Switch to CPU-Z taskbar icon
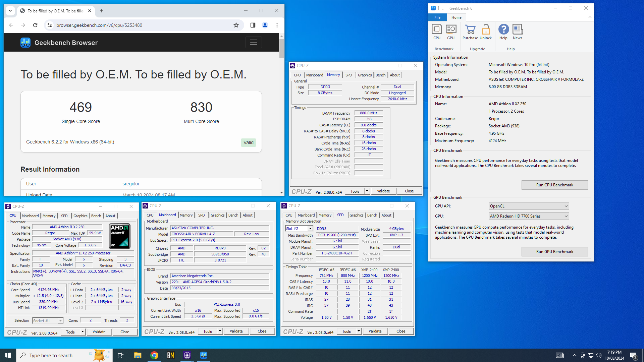The image size is (644, 362). point(187,355)
